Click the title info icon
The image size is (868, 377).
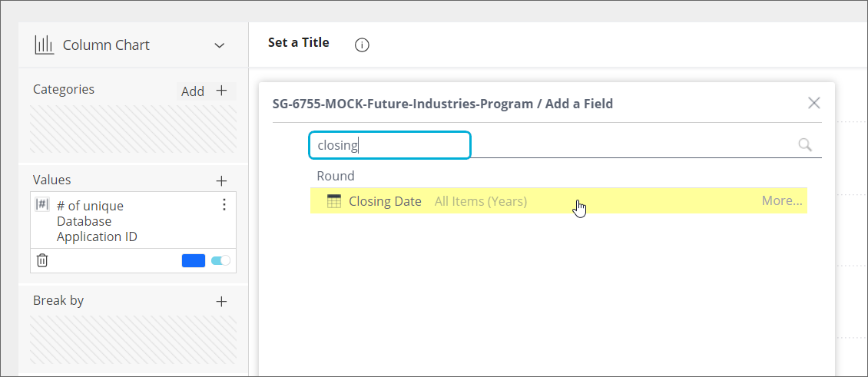(x=363, y=45)
